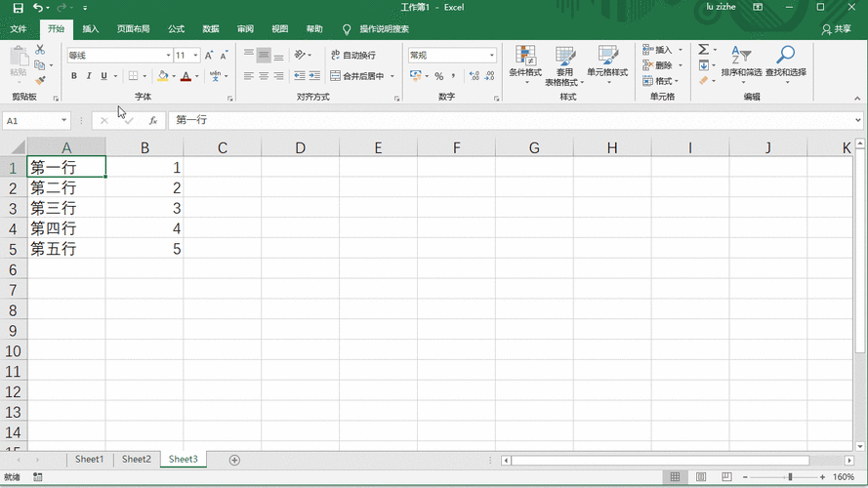
Task: Click the Fill down arrow icon
Action: 704,65
